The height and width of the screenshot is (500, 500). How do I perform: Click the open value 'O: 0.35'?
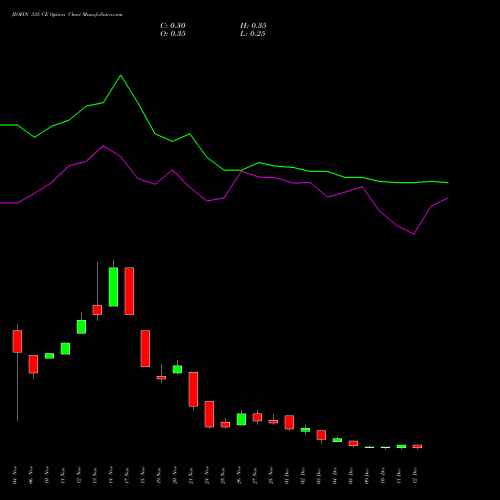(173, 34)
